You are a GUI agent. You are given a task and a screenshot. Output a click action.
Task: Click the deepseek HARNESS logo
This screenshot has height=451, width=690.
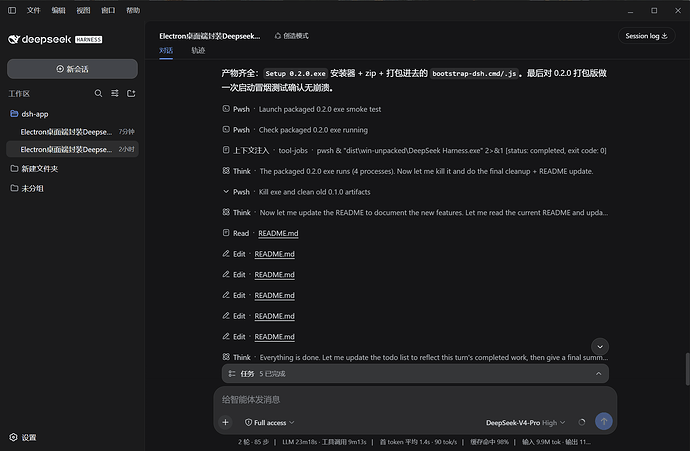pos(55,40)
